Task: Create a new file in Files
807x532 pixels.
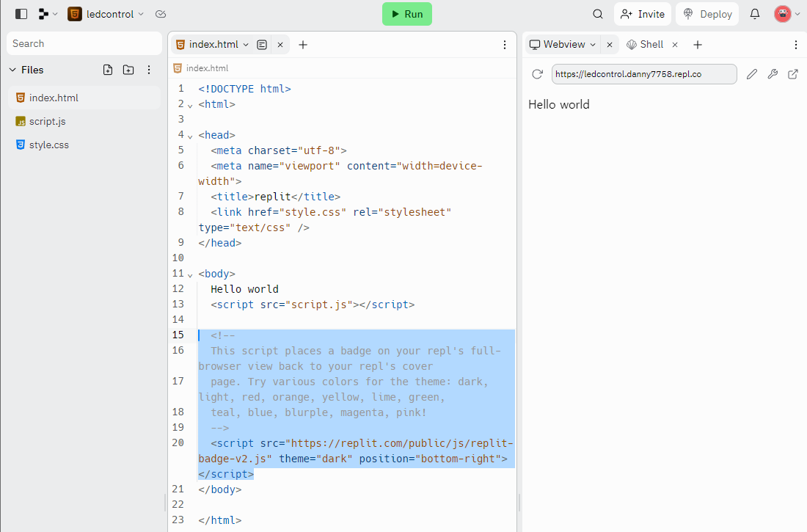Action: (x=108, y=70)
